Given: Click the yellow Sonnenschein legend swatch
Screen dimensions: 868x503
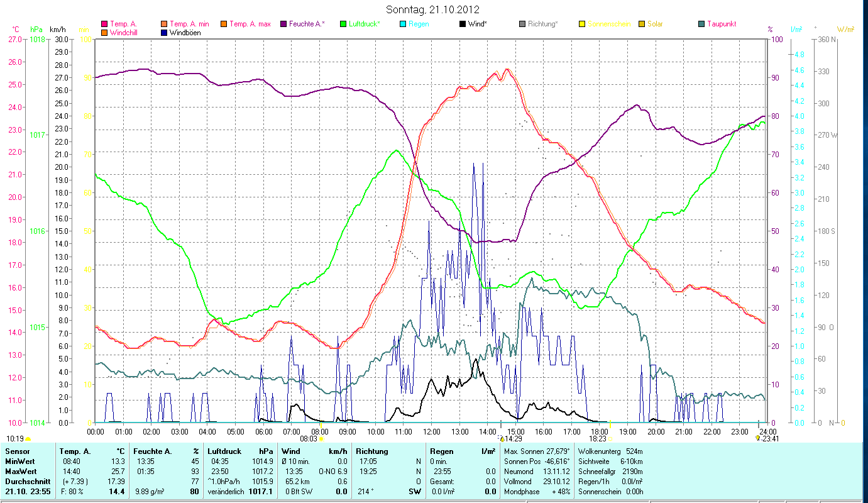Looking at the screenshot, I should [x=582, y=24].
